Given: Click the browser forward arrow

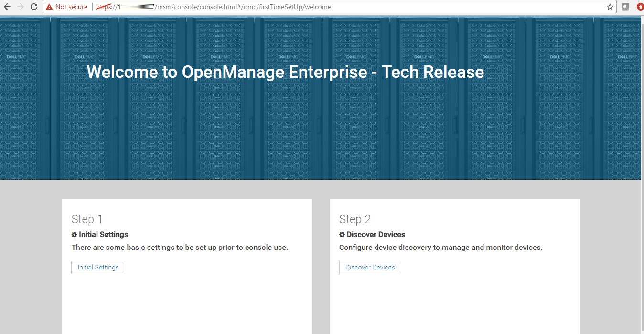Looking at the screenshot, I should click(x=20, y=7).
